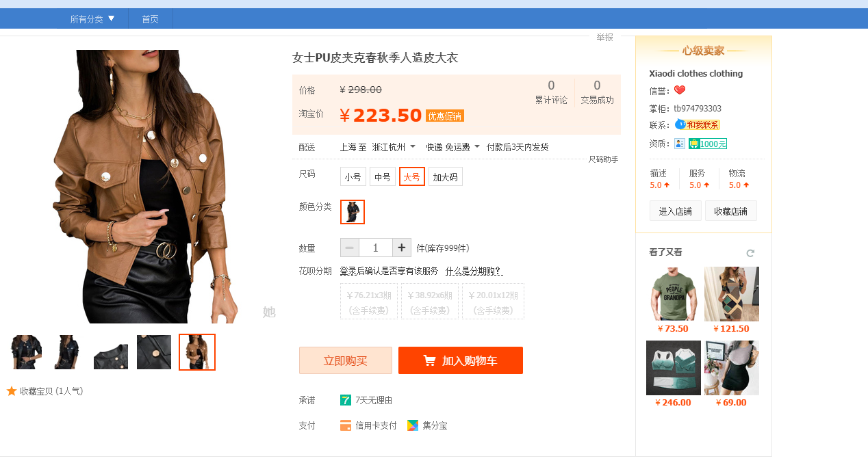Click the 7天无理由 promise text
This screenshot has width=868, height=465.
click(x=374, y=400)
